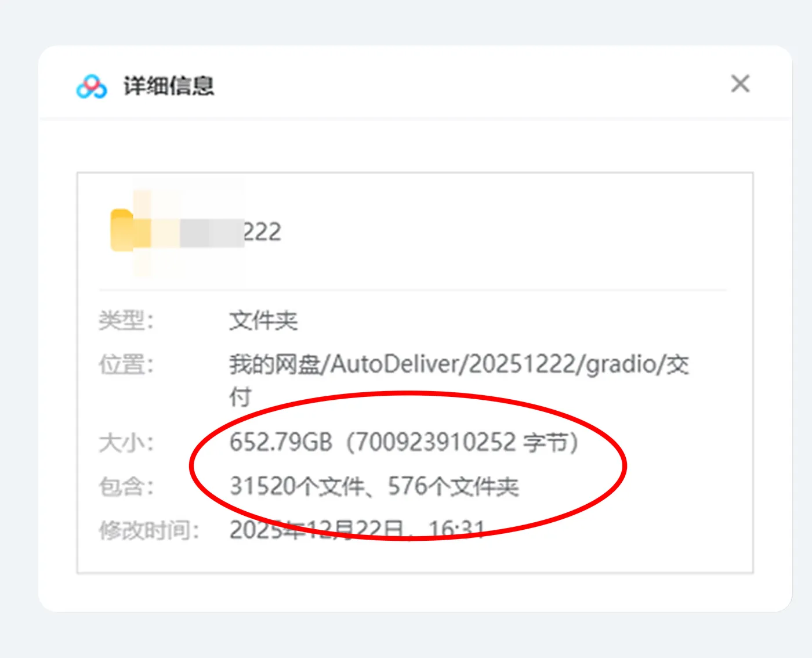Select the 文件夹 type value
This screenshot has height=658, width=812.
click(x=263, y=320)
